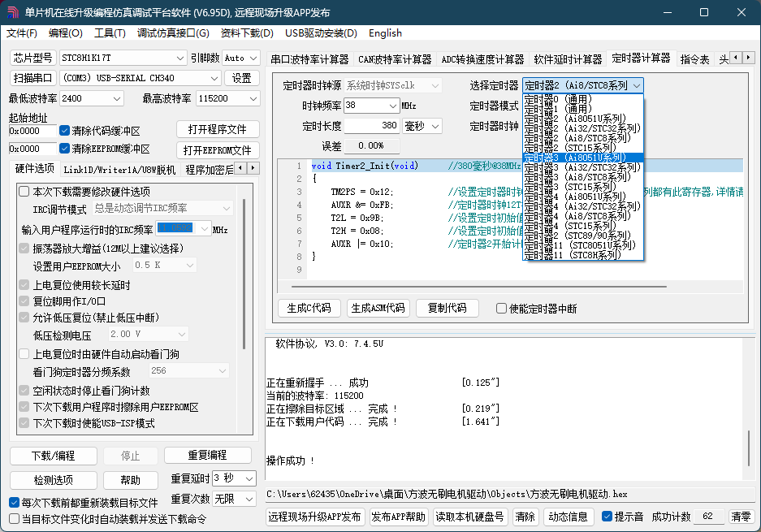
Task: Enable 使能定时器中断 checkbox
Action: 502,309
